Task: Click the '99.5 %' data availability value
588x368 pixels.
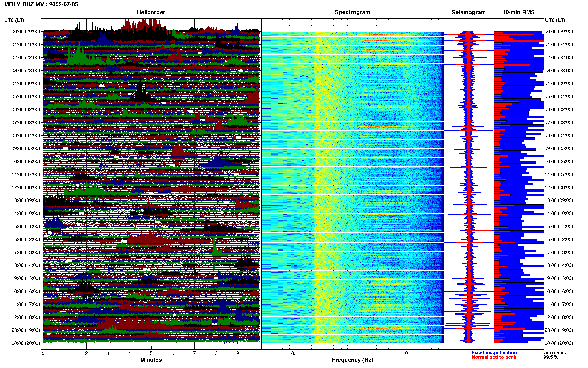Action: pyautogui.click(x=551, y=357)
